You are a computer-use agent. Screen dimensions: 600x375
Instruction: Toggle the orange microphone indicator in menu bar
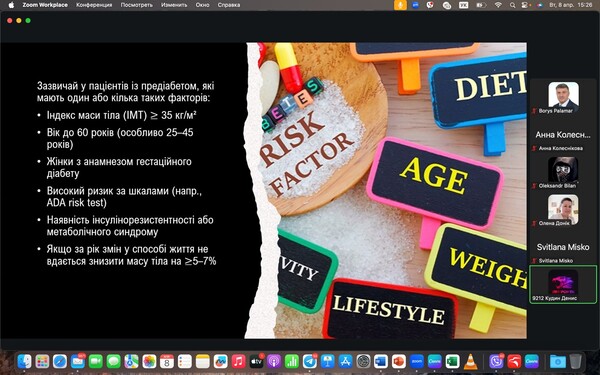pyautogui.click(x=400, y=5)
